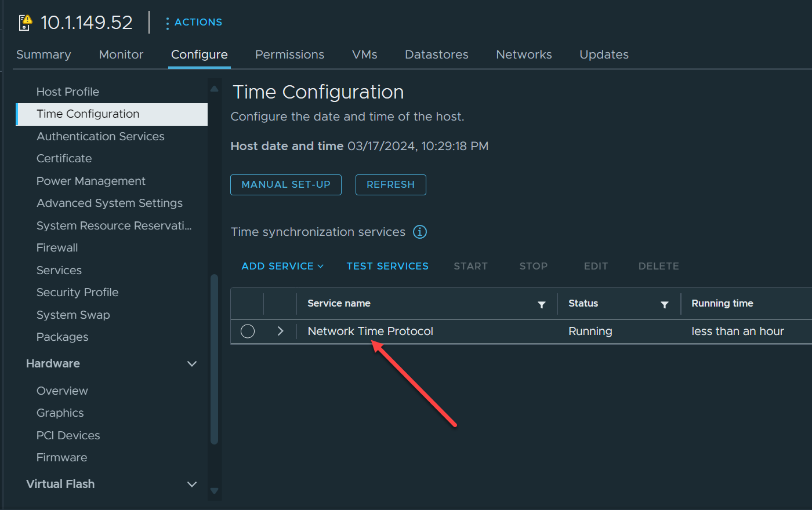
Task: Go to the Updates tab
Action: tap(604, 54)
